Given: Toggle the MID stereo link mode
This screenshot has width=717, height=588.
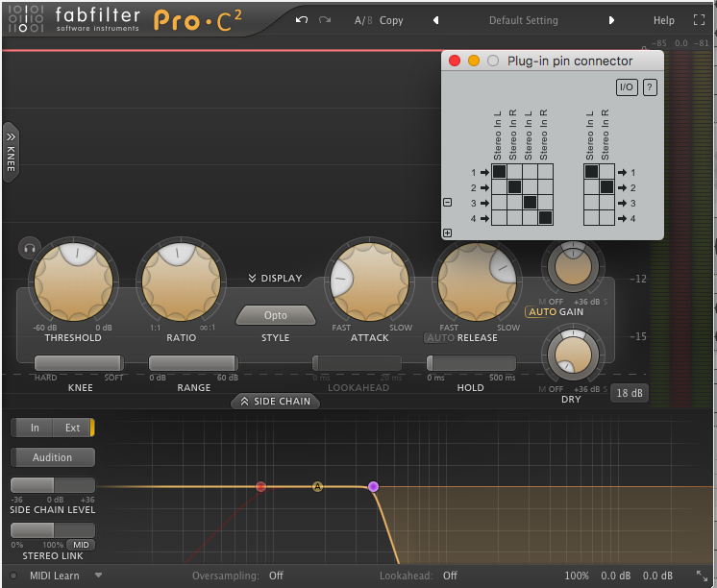Looking at the screenshot, I should click(81, 545).
